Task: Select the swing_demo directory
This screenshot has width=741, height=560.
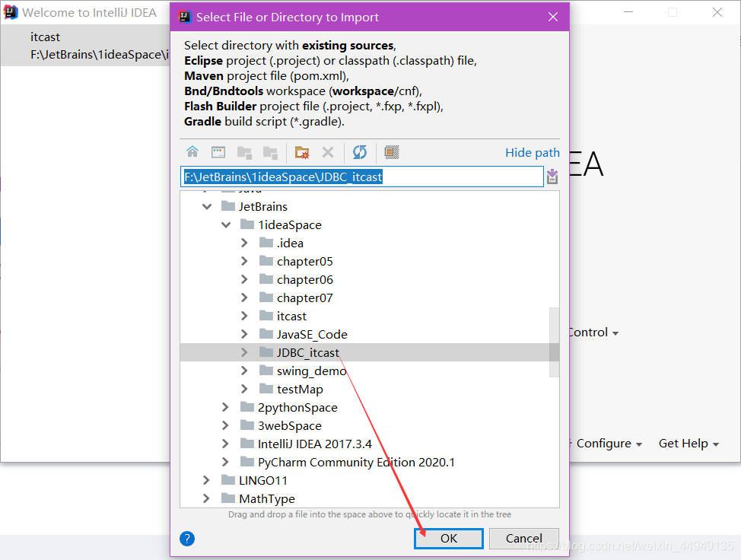Action: click(311, 371)
